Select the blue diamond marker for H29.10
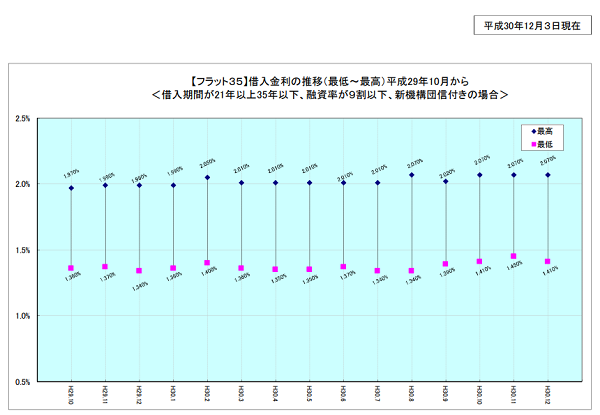Viewport: 600px width, 415px height. coord(71,188)
